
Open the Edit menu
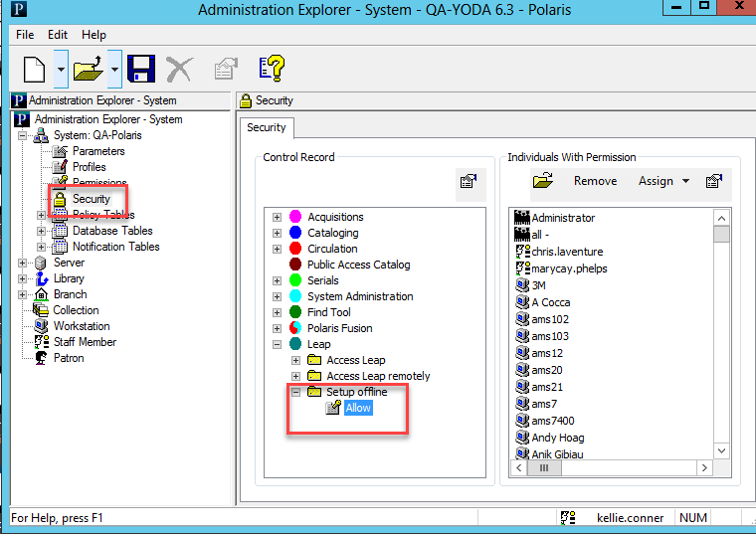(58, 35)
